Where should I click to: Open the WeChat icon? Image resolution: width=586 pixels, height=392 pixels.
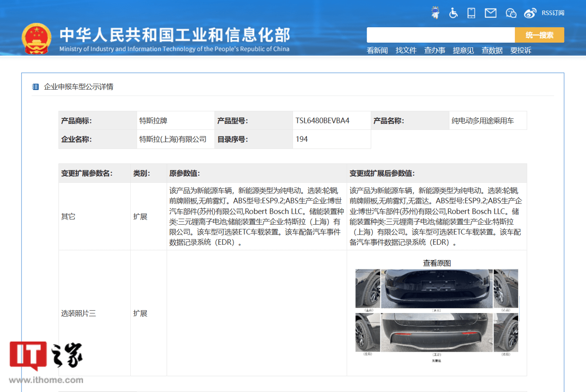(x=511, y=13)
